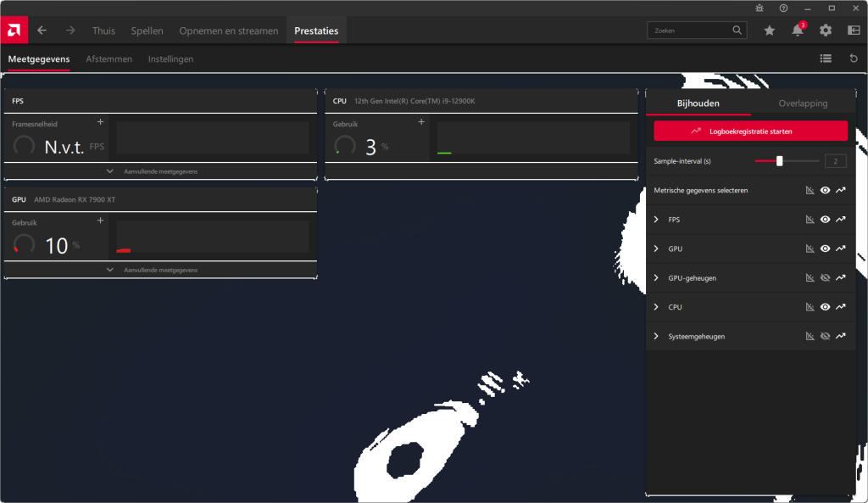Go back with the left arrow

42,31
